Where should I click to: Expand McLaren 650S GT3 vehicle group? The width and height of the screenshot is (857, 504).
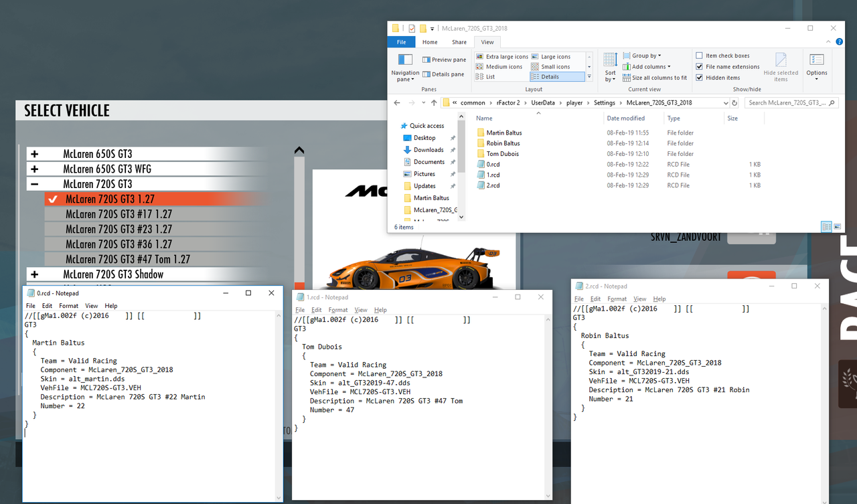34,154
